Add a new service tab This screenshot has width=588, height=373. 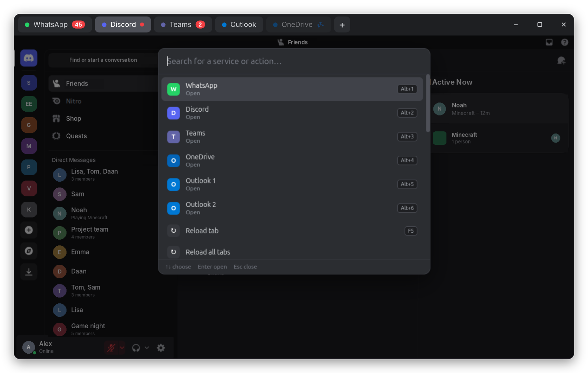tap(342, 24)
